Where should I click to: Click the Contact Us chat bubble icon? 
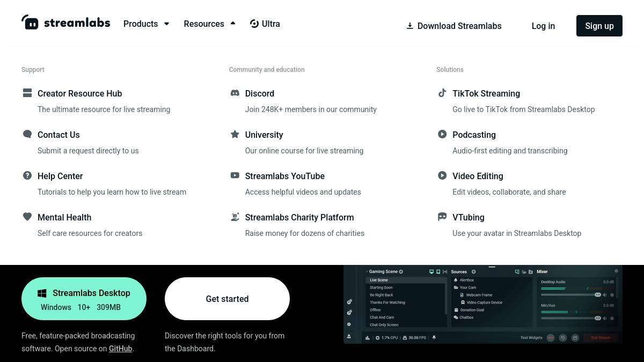click(27, 134)
